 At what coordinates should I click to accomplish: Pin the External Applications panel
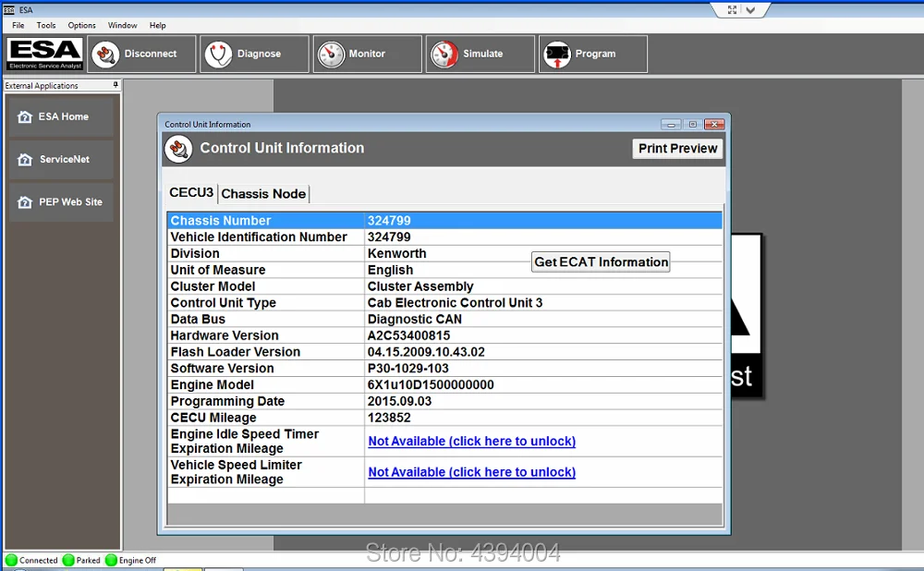point(115,85)
